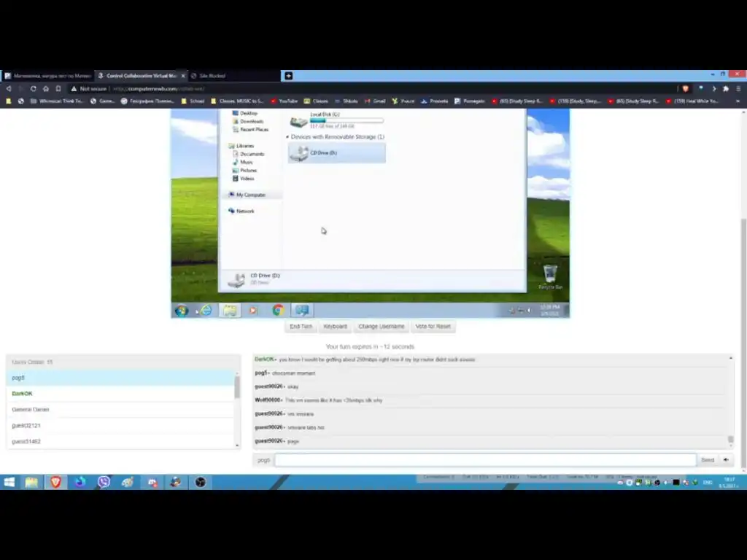Select user guest31462 in list
The width and height of the screenshot is (747, 560).
tap(120, 441)
